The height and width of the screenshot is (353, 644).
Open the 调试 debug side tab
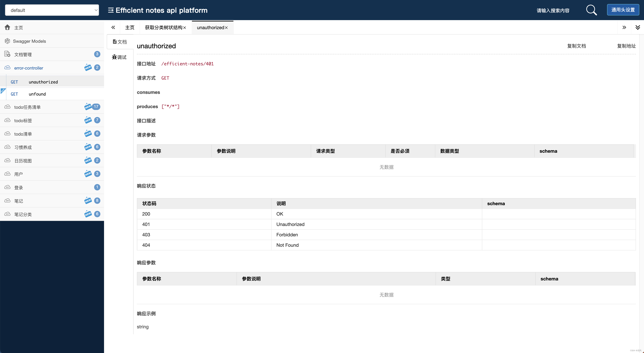(119, 57)
